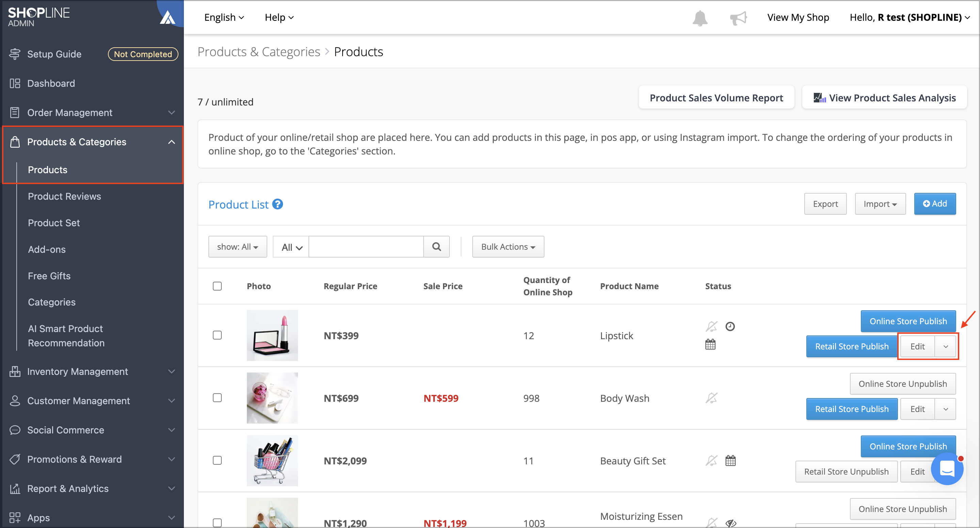Click the SHOPLINE Admin logo
Screen dimensions: 980x528
39,17
